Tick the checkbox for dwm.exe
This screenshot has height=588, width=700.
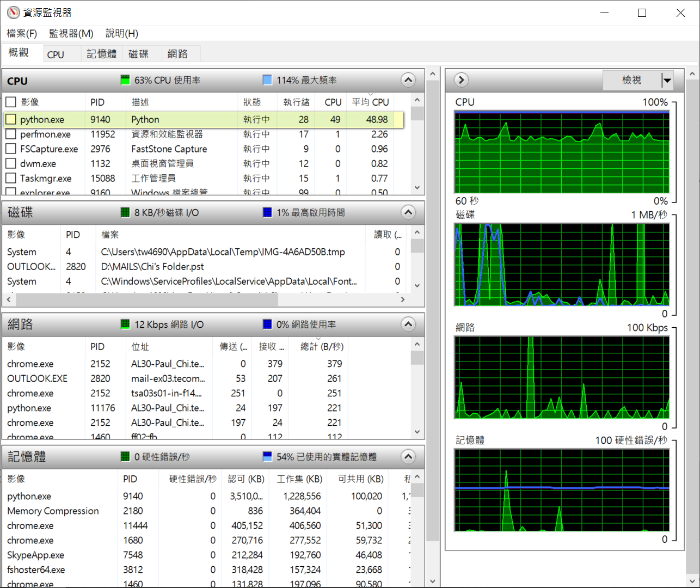pos(11,163)
